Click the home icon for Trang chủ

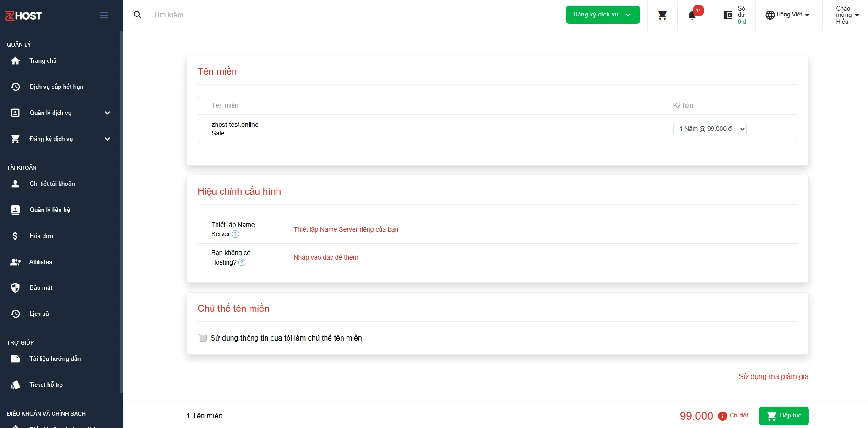(15, 60)
